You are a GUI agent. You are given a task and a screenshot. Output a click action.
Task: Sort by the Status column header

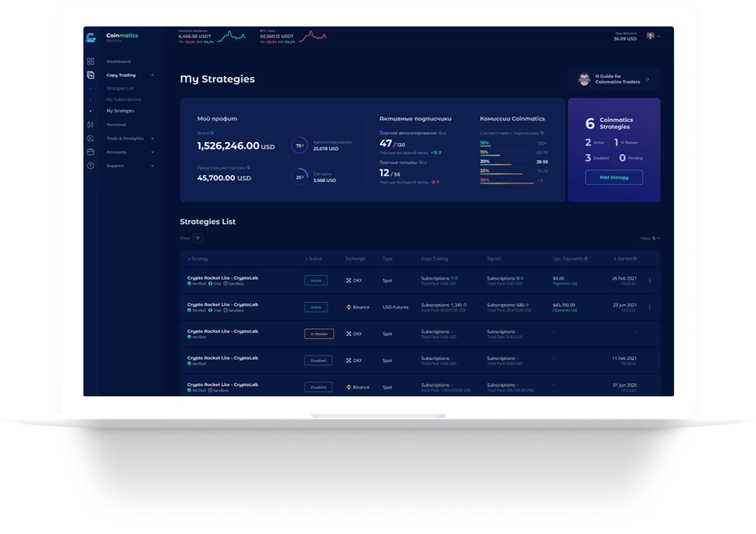(x=313, y=259)
